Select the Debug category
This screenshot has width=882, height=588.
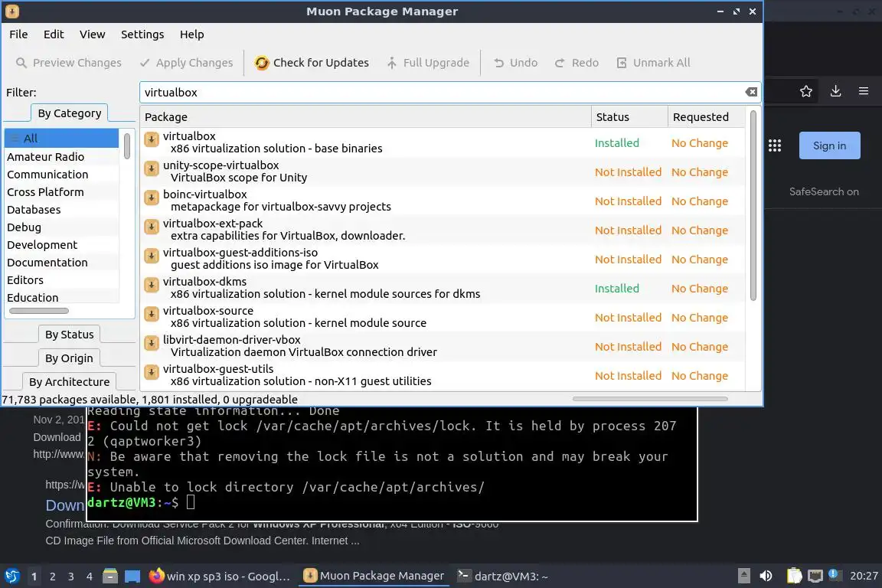62,227
